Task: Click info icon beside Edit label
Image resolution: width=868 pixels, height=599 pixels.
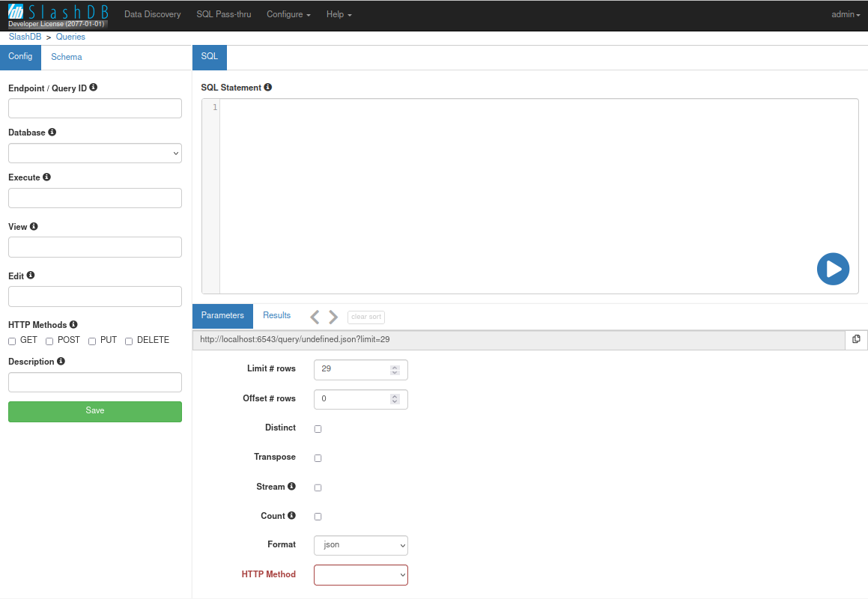Action: point(31,275)
